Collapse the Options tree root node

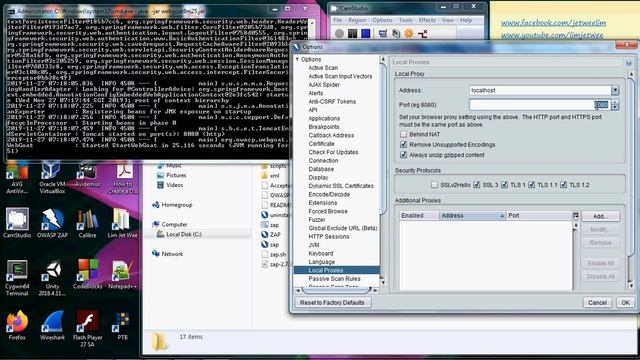[x=298, y=59]
